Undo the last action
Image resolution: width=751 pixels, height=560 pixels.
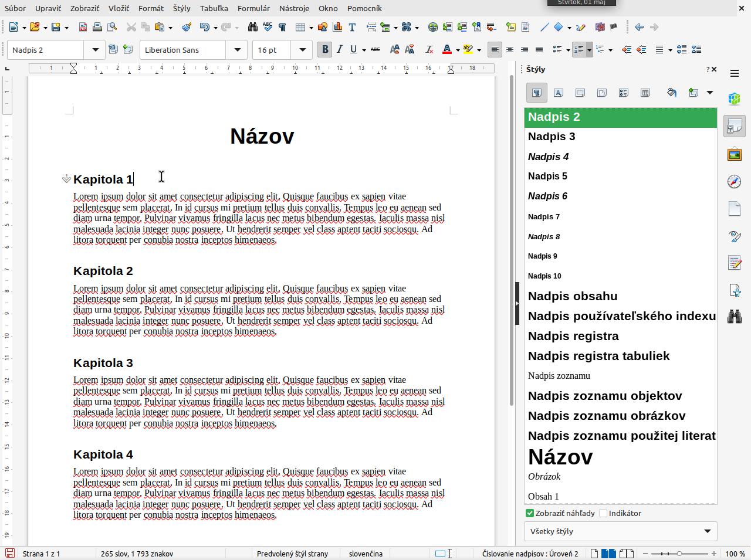[204, 27]
